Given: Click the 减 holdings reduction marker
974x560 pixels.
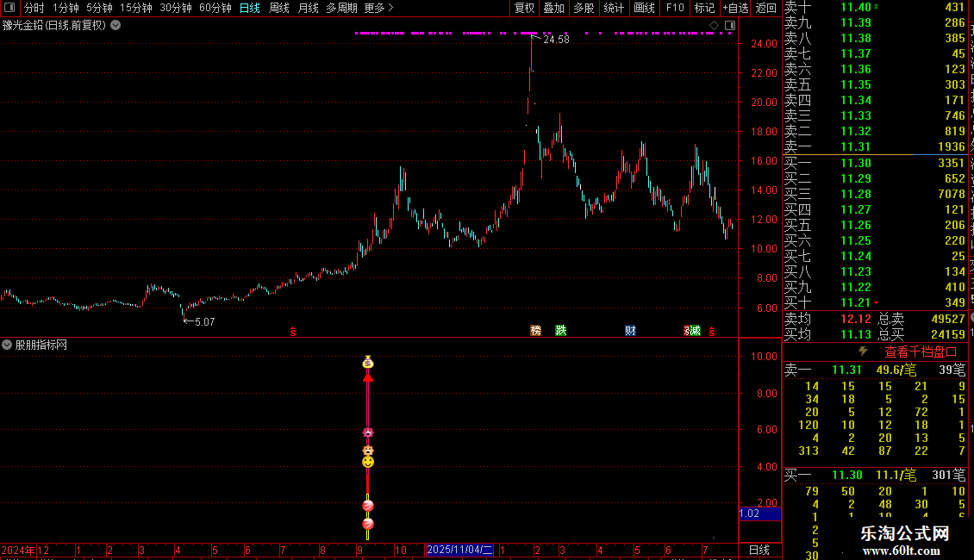Looking at the screenshot, I should [693, 330].
